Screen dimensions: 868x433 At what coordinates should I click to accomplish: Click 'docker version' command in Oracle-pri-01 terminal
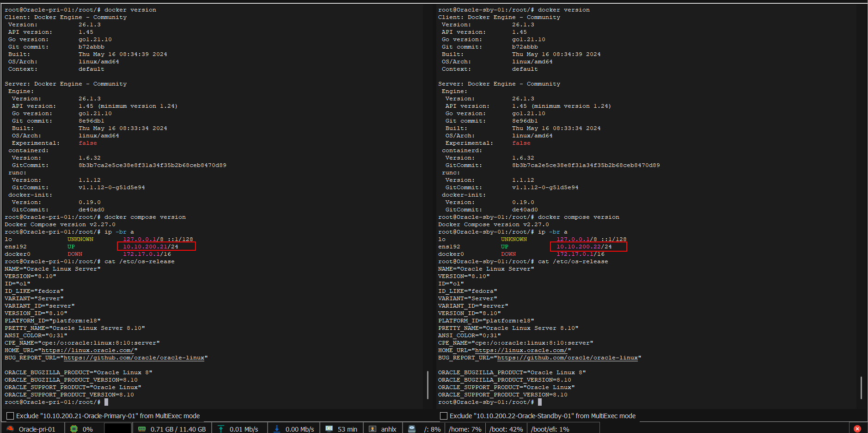pos(130,10)
